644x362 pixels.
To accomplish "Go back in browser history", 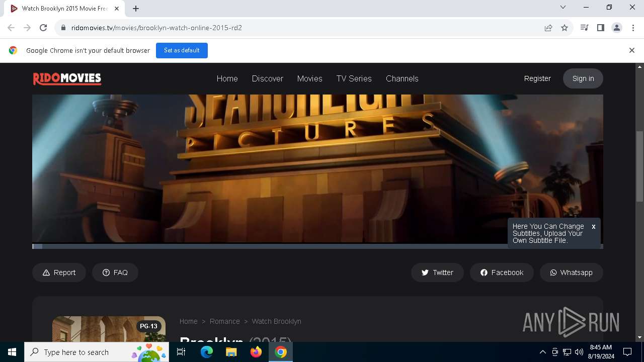I will click(11, 28).
